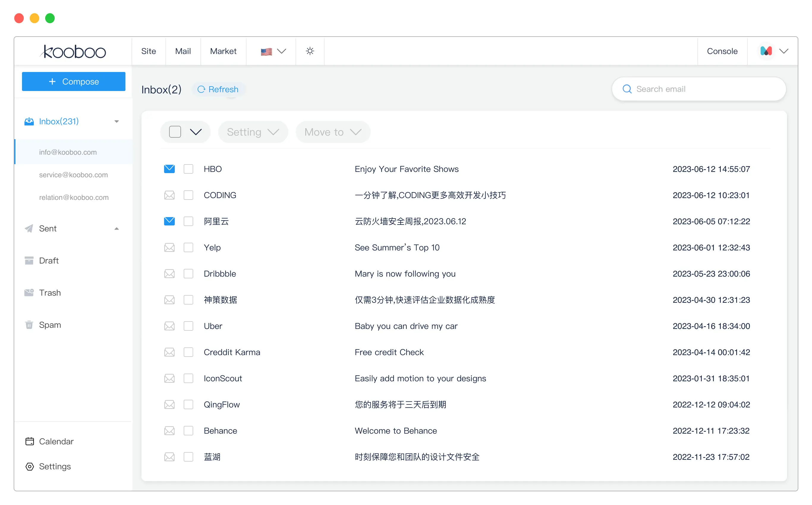Collapse the Inbox account list chevron
The image size is (812, 505).
click(117, 121)
